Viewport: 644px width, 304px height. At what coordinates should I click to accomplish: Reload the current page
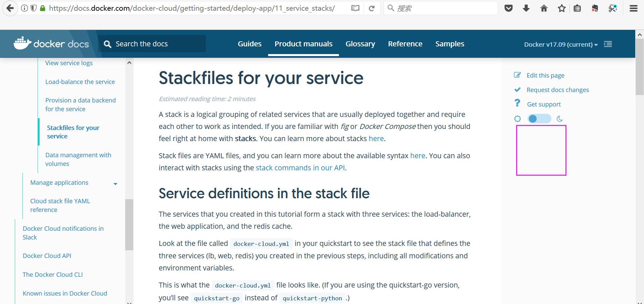(371, 8)
